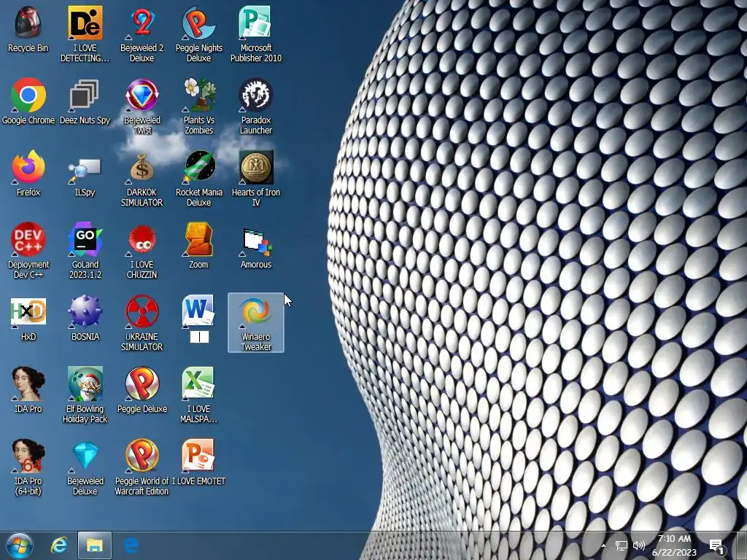
Task: Open the network status tray icon
Action: [622, 545]
